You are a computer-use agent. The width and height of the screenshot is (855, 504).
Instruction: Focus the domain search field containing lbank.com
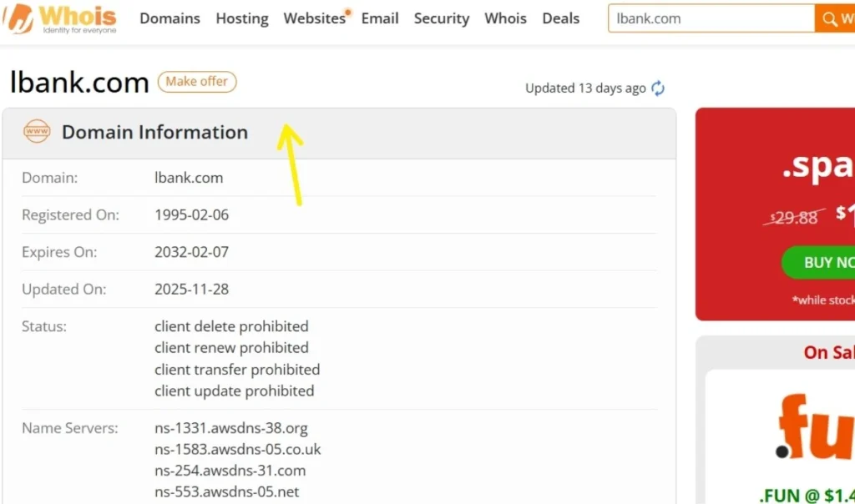coord(711,18)
